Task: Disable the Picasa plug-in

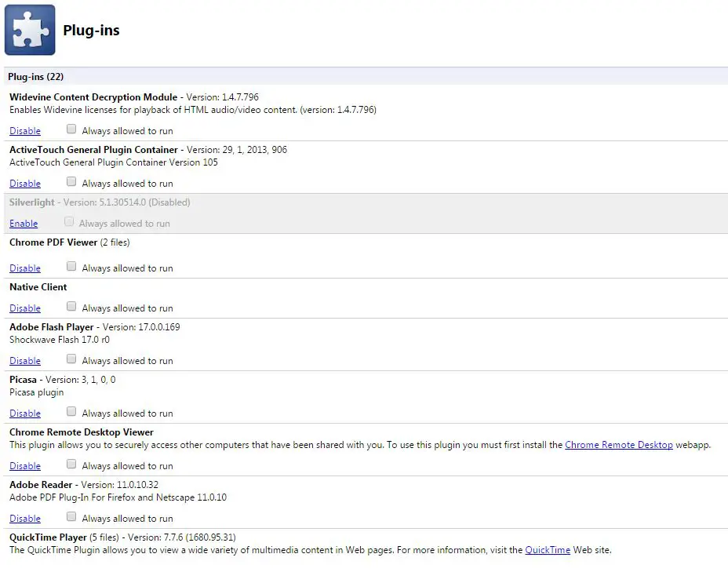Action: tap(25, 414)
